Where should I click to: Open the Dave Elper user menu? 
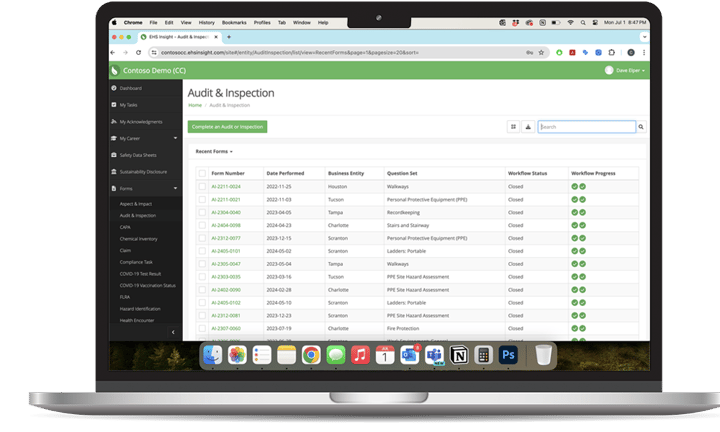625,70
